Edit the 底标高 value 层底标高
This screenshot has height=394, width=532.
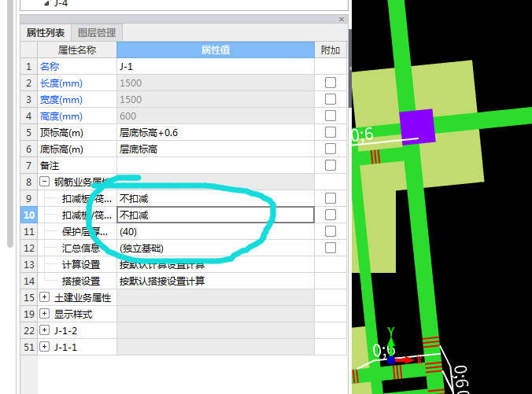click(x=216, y=149)
